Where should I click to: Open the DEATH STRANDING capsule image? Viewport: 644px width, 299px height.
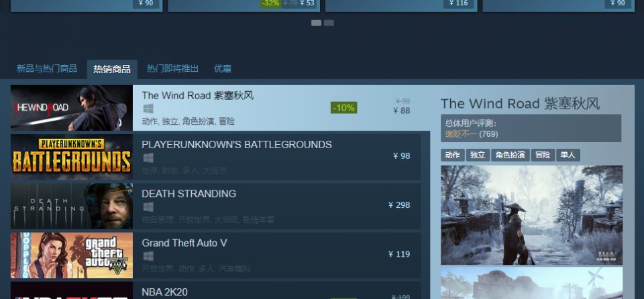72,206
